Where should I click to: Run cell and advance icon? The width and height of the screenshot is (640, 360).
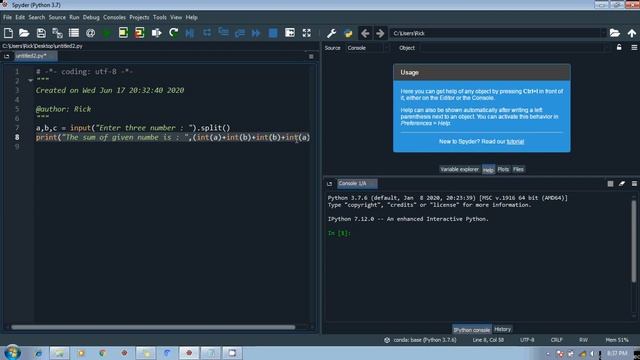click(x=140, y=33)
